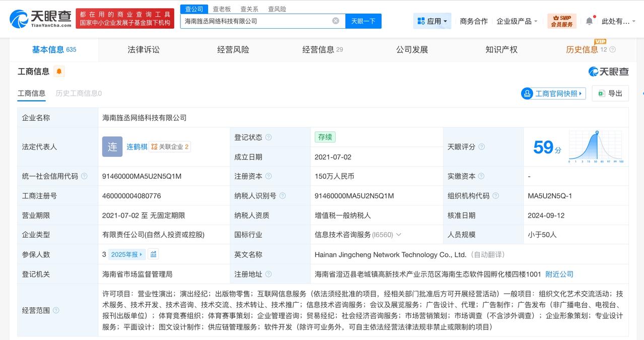Click the 天眼一下 search button
The height and width of the screenshot is (340, 644).
[x=363, y=21]
